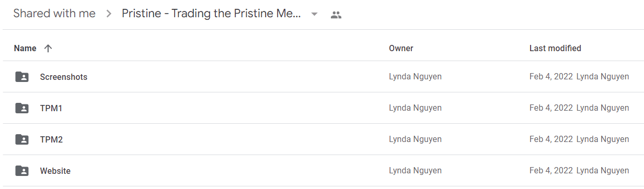This screenshot has height=189, width=644.
Task: Click Lynda Nguyen owner in Website row
Action: click(415, 171)
